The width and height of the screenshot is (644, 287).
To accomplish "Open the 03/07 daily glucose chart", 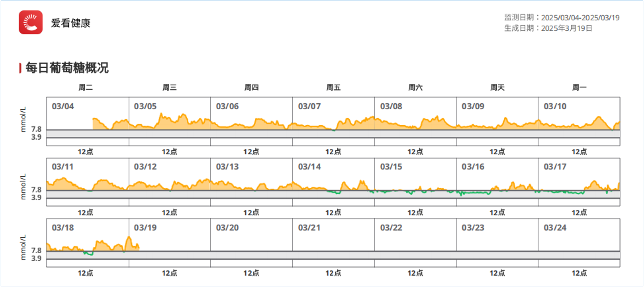I will tap(333, 121).
